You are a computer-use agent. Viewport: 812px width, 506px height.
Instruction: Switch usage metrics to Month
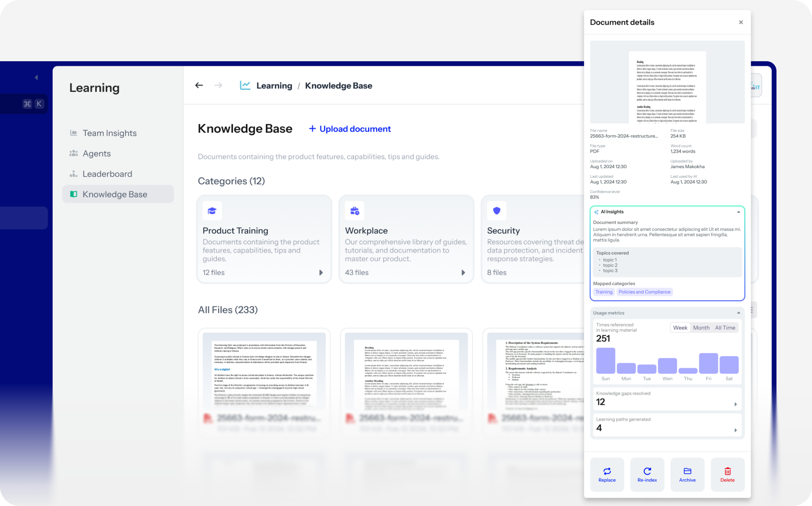coord(701,328)
